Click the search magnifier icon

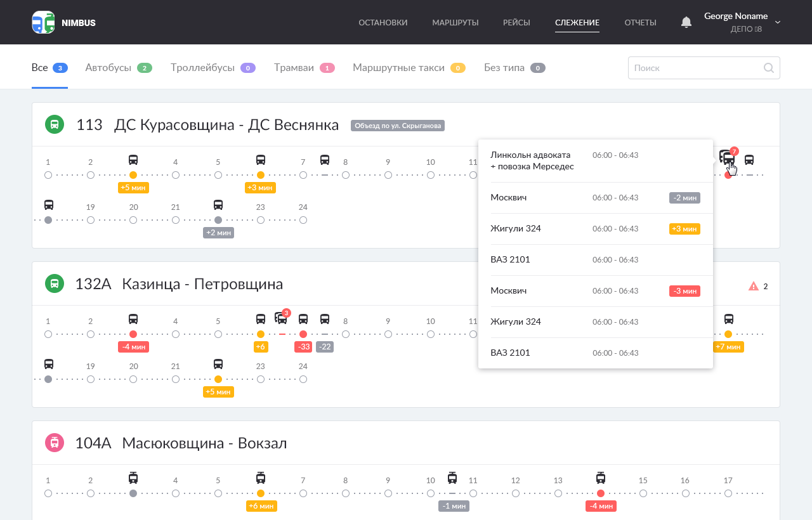pos(768,68)
